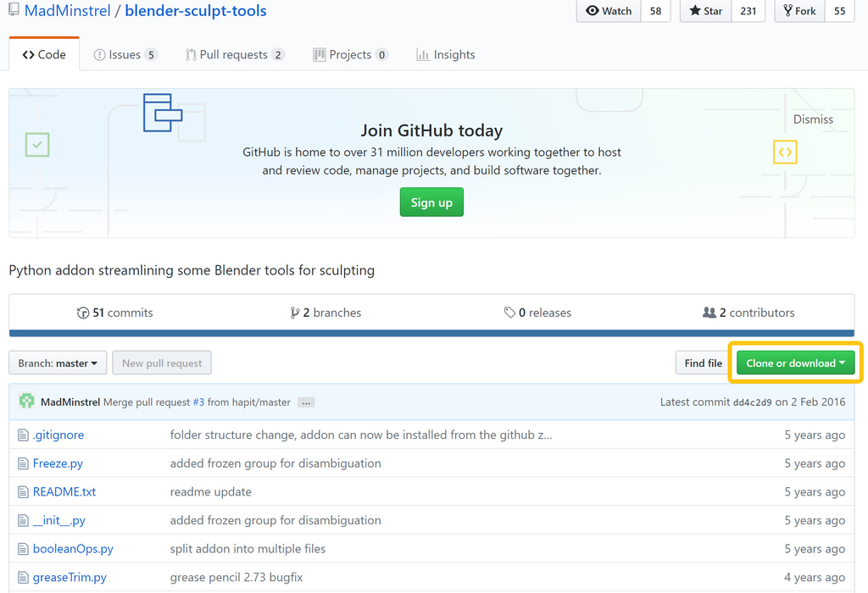This screenshot has width=868, height=593.
Task: Click the Find file button
Action: pos(703,363)
